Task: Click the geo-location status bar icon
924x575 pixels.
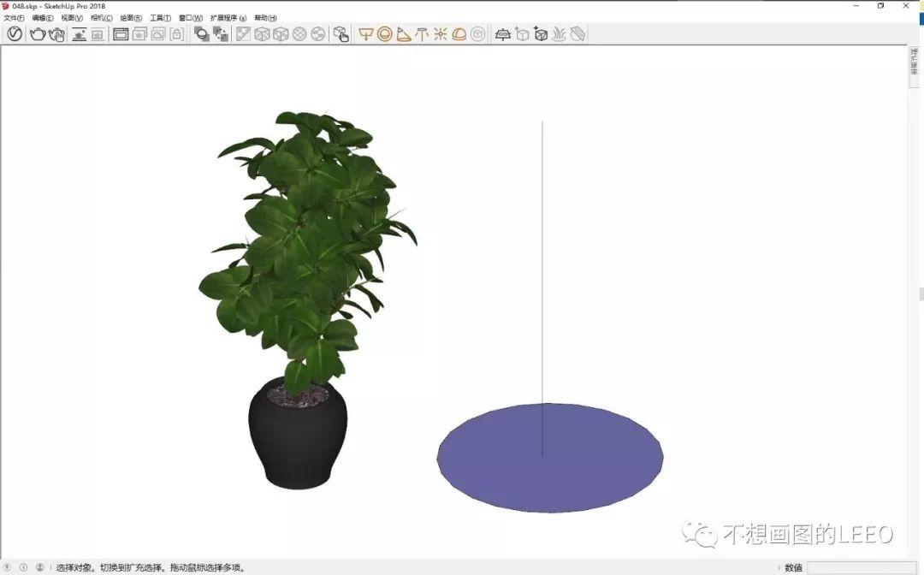Action: click(x=7, y=567)
